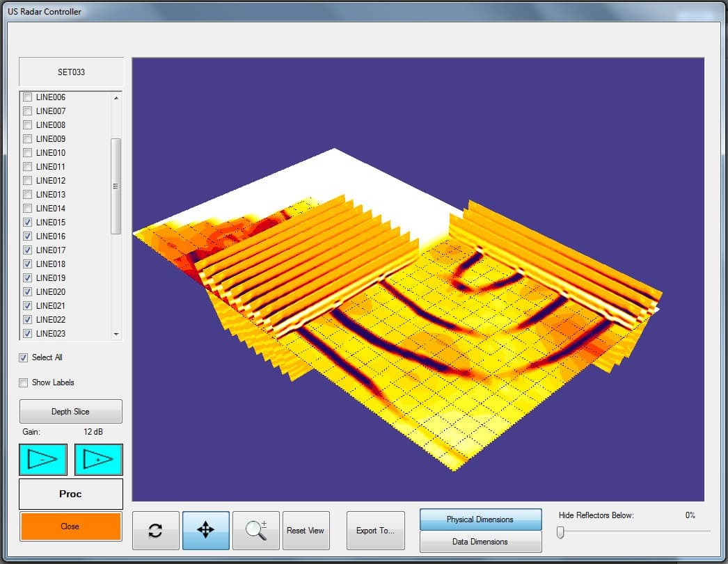Open the Export To... dialog
The height and width of the screenshot is (564, 728).
[375, 531]
